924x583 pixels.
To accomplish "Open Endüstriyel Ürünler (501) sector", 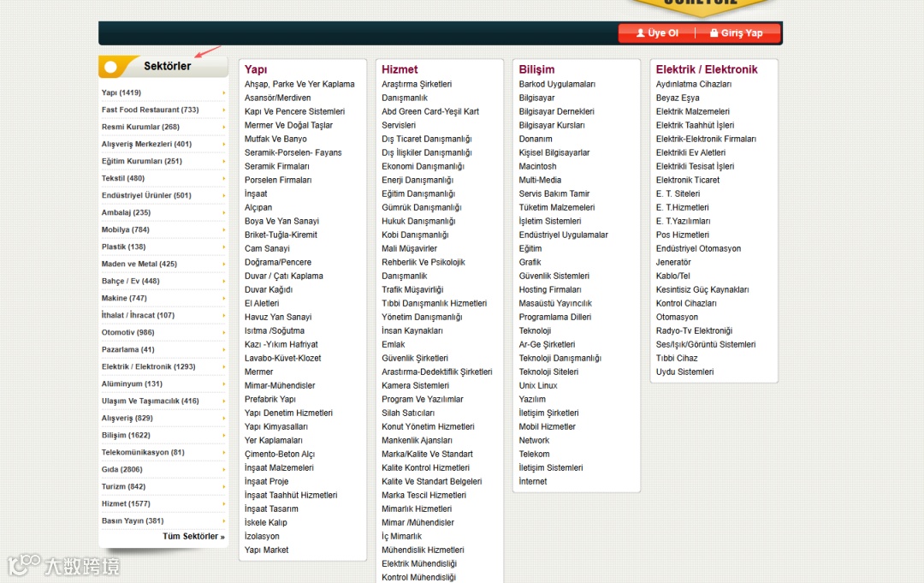I will click(146, 195).
